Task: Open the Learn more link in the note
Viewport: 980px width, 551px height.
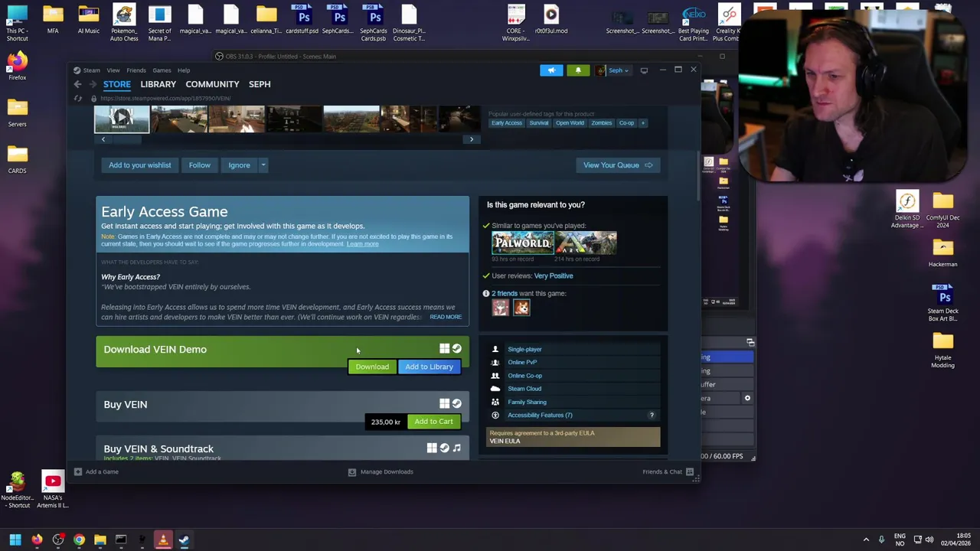Action: [x=363, y=244]
